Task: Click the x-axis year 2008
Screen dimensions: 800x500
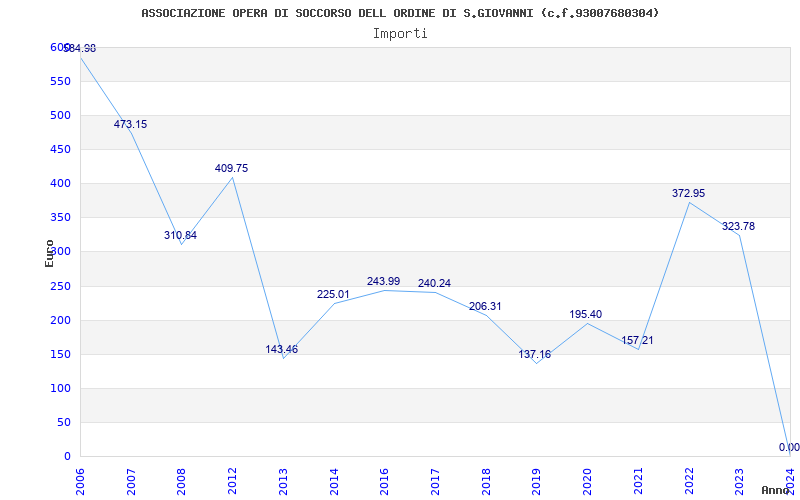Action: coord(182,482)
